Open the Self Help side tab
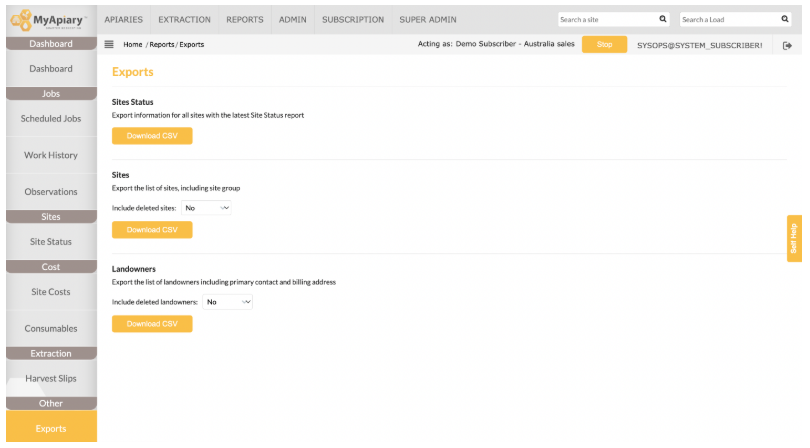Screen dimensions: 810x448 (794, 238)
